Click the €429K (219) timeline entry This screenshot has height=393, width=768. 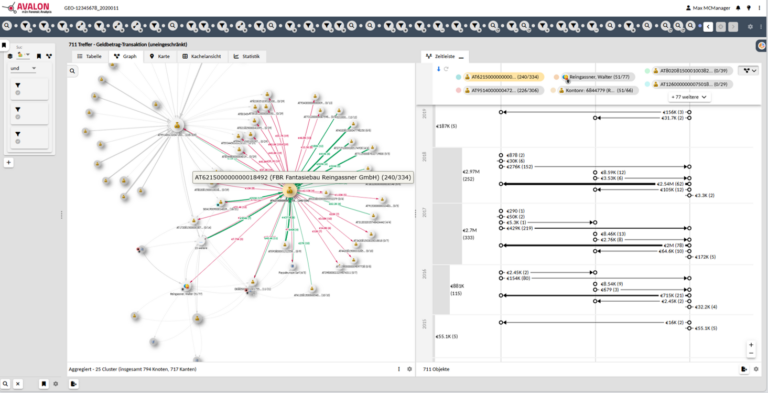click(x=520, y=228)
